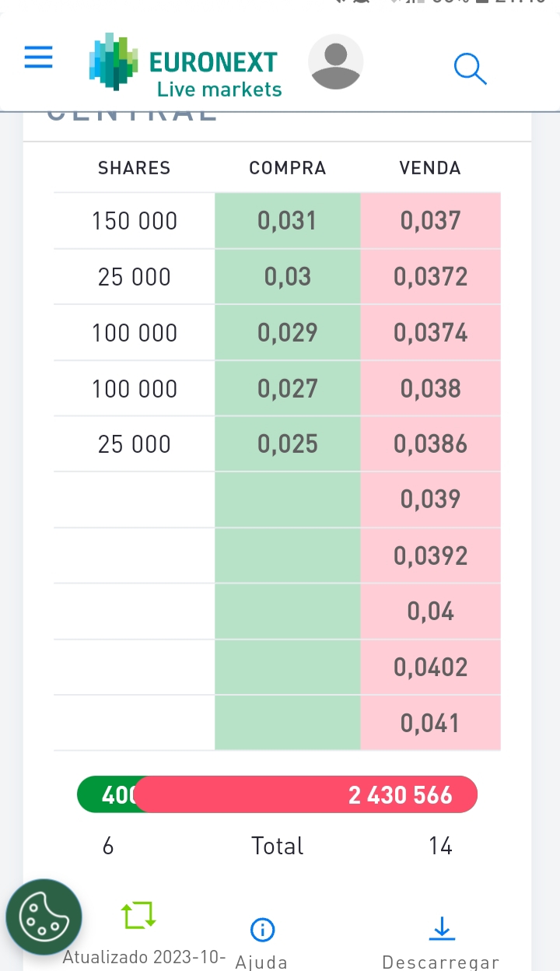
Task: Click the Descarregar download icon
Action: [x=441, y=928]
